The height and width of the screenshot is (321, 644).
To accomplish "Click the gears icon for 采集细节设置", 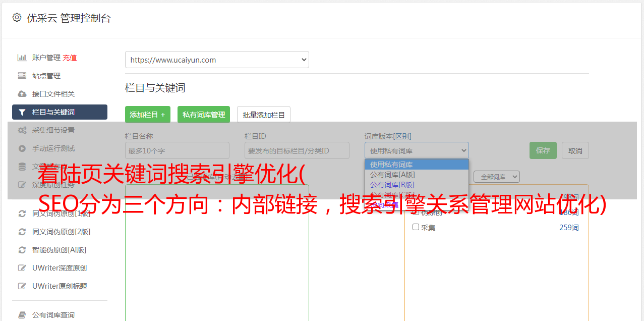I will 22,130.
